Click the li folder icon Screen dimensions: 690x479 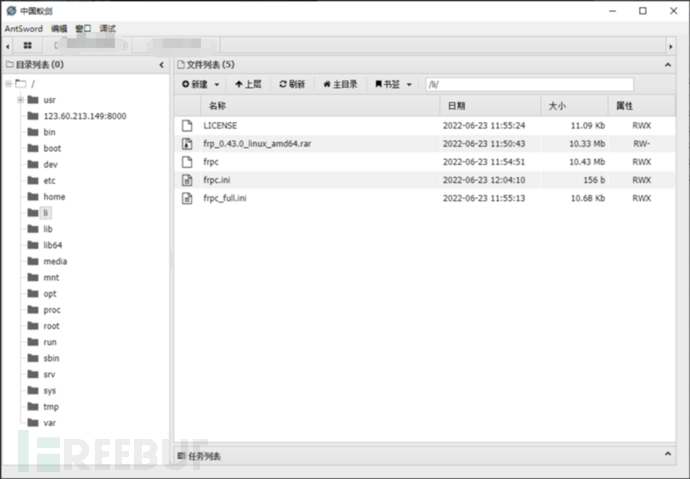click(33, 213)
